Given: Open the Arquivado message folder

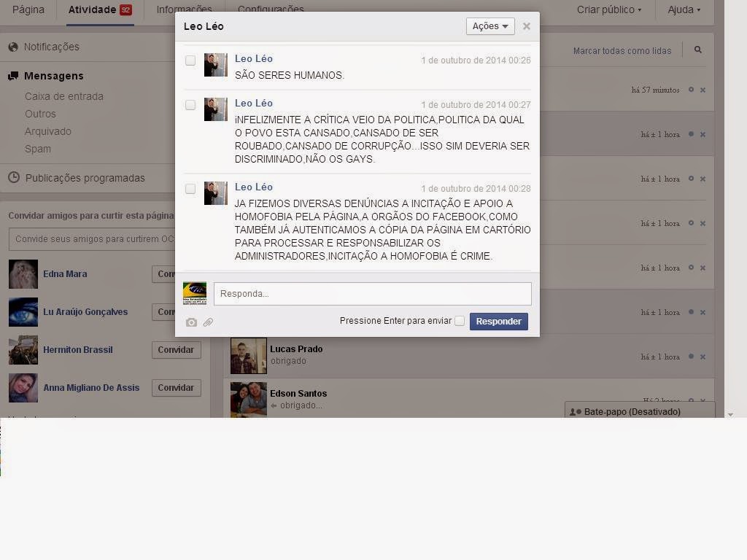Looking at the screenshot, I should coord(47,131).
